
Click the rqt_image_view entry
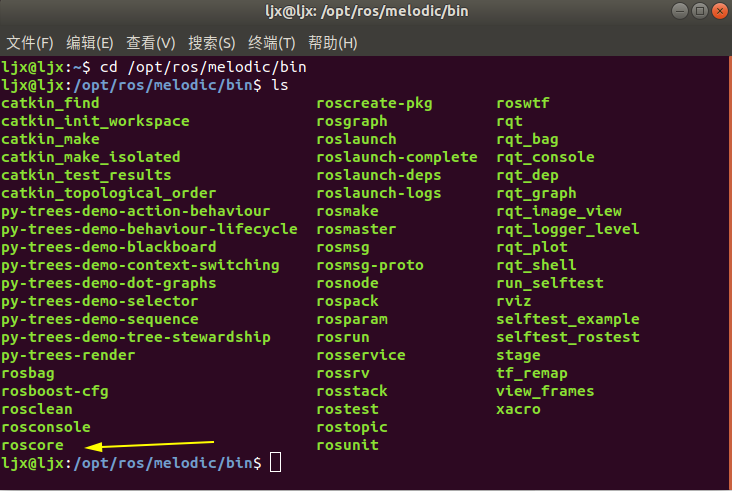click(x=559, y=211)
